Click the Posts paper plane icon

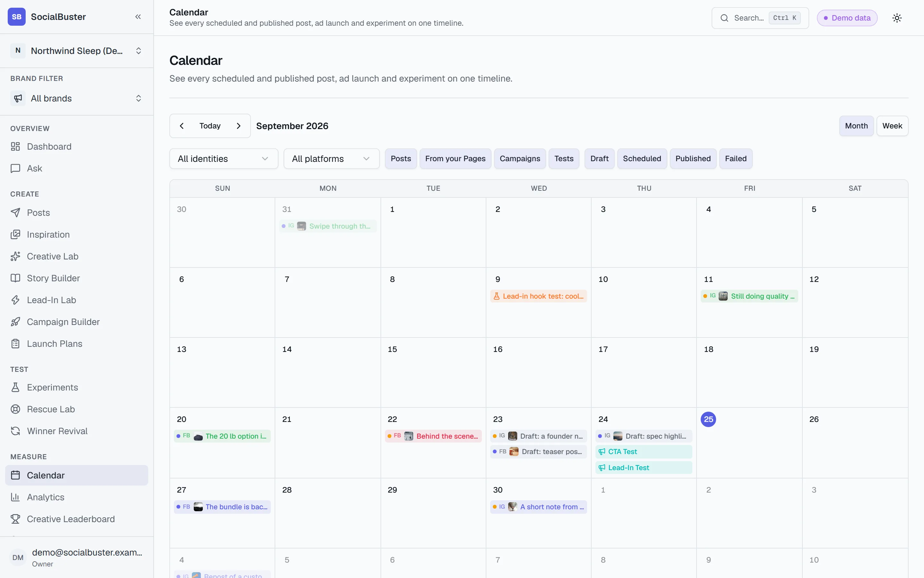pyautogui.click(x=15, y=213)
